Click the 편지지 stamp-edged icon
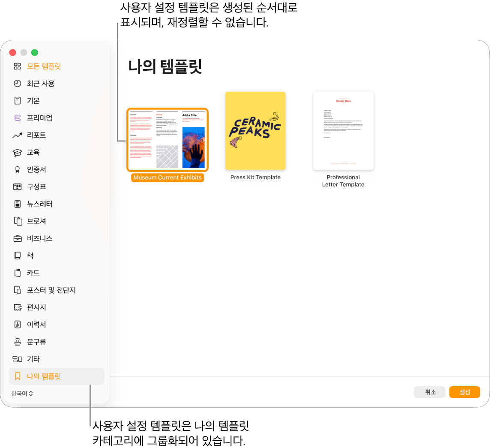This screenshot has width=491, height=448. click(18, 307)
